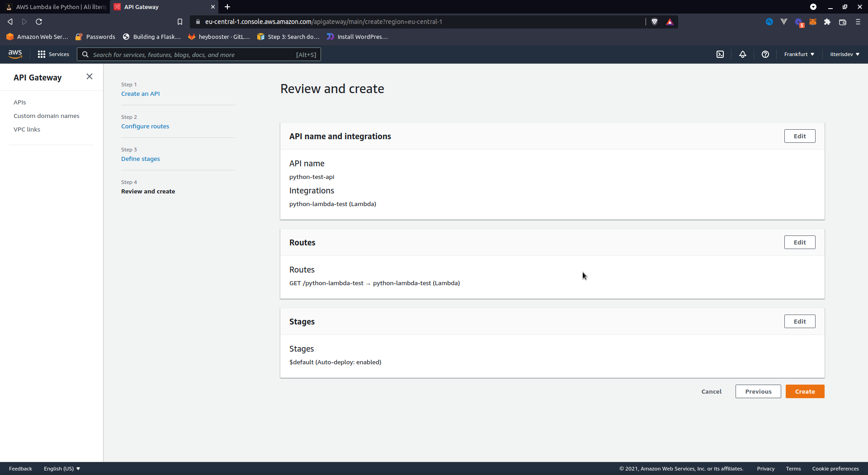
Task: Click the orange Create button
Action: [x=805, y=391]
